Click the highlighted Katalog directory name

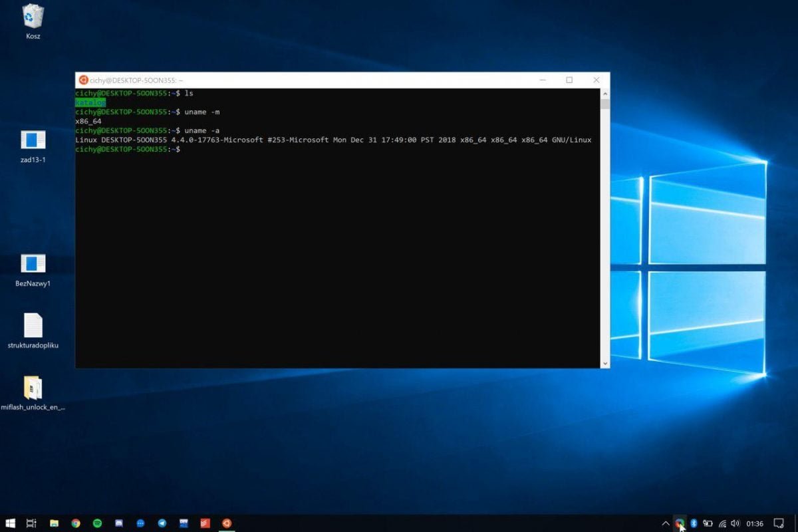(x=90, y=102)
